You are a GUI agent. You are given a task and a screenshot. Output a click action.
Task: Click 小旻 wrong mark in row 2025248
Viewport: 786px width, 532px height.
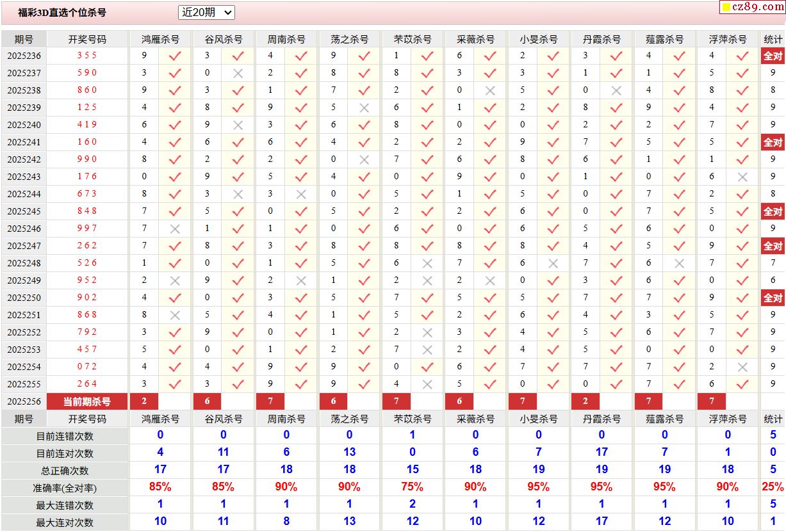[x=553, y=263]
